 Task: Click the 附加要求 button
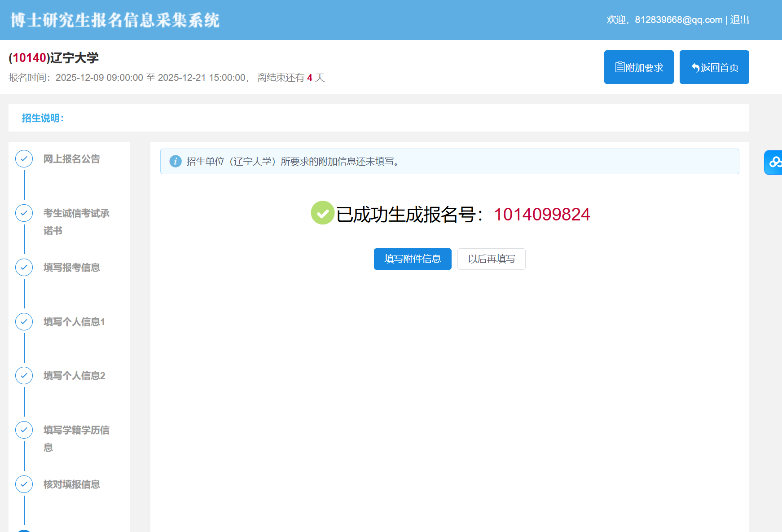(x=639, y=67)
